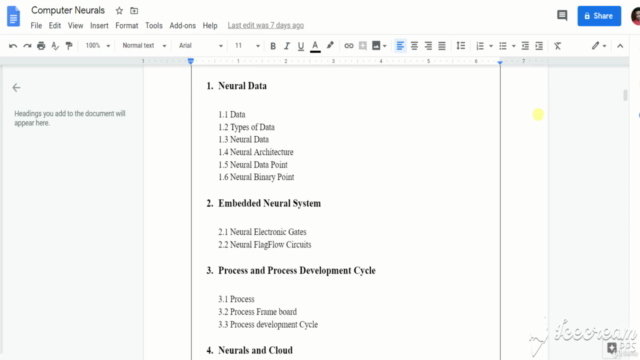Open the File menu
Screen dimensions: 640x360
point(36,25)
